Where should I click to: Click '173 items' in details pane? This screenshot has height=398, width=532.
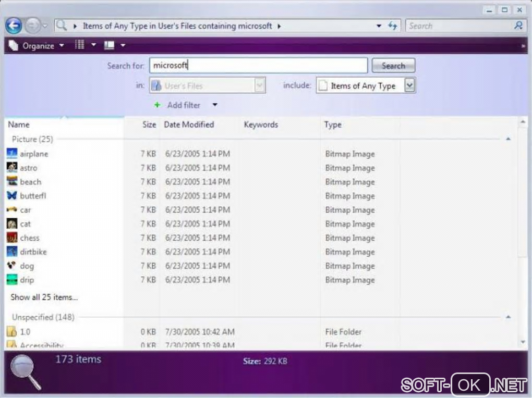coord(78,359)
